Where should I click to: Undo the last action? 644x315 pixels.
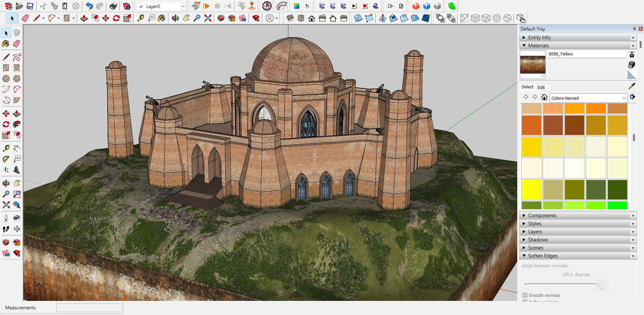(89, 6)
